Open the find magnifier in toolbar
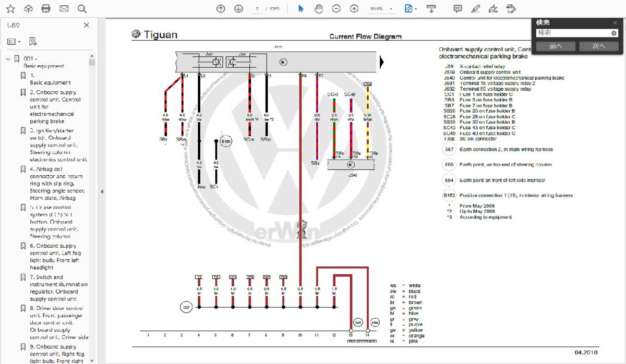Viewport: 626px width, 364px height. pyautogui.click(x=82, y=8)
